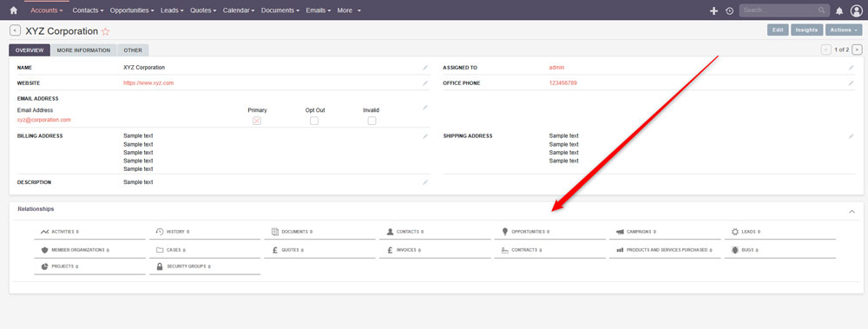Open the Accounts dropdown menu
The width and height of the screenshot is (868, 329).
coord(47,10)
